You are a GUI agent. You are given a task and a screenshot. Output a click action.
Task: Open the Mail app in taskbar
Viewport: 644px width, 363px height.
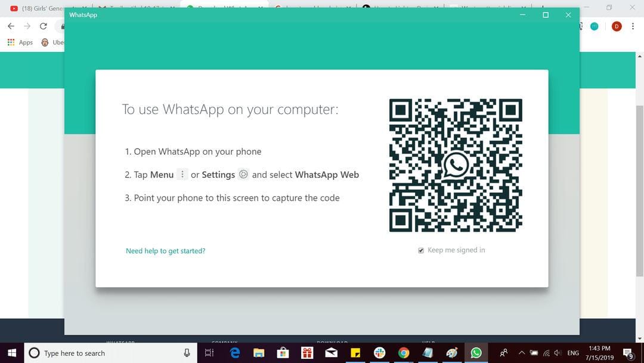click(332, 353)
